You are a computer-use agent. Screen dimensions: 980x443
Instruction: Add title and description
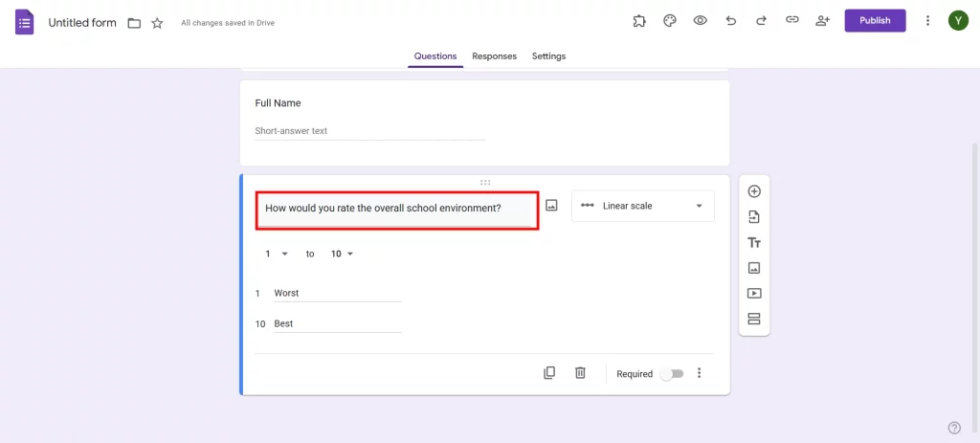point(754,242)
